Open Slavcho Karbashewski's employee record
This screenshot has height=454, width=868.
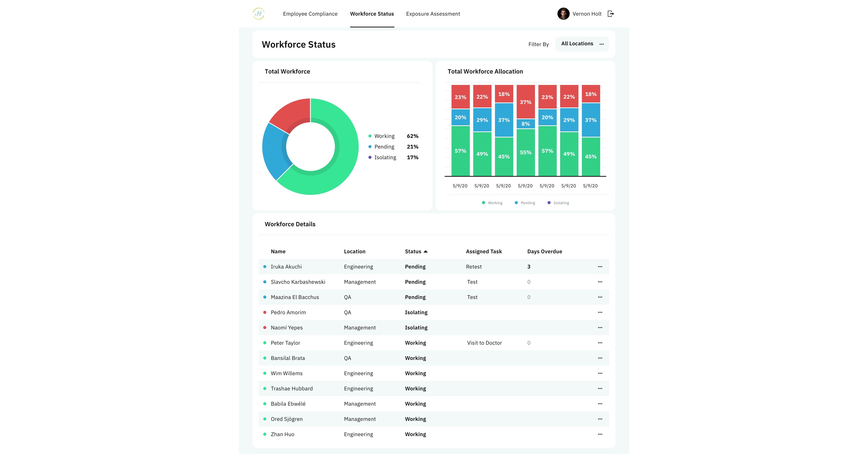pos(298,282)
